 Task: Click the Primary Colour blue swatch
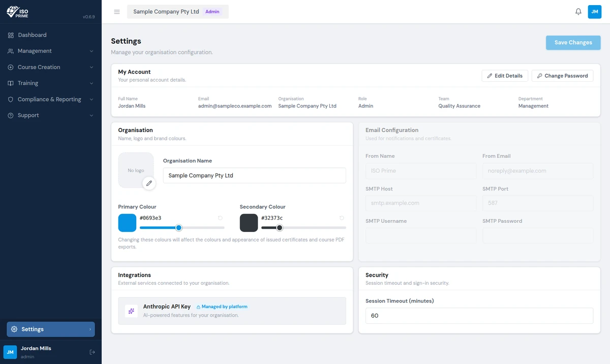point(127,223)
